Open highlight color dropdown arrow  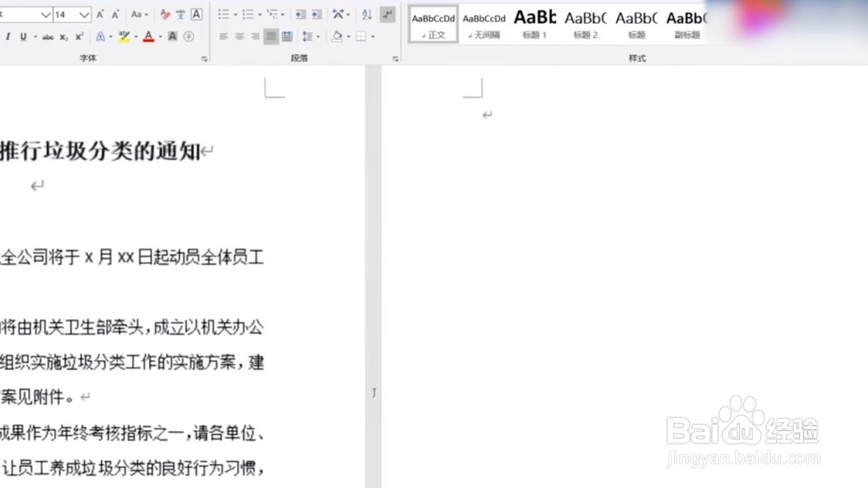pyautogui.click(x=136, y=37)
